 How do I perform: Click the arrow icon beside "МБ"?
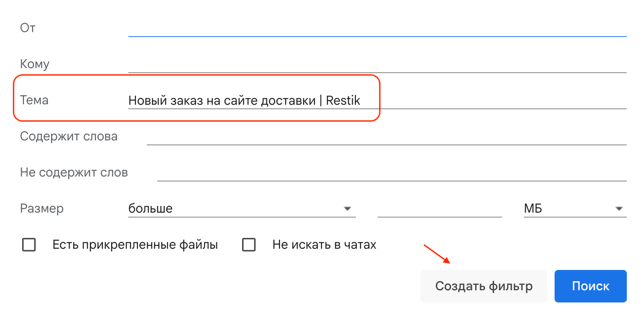click(x=618, y=209)
